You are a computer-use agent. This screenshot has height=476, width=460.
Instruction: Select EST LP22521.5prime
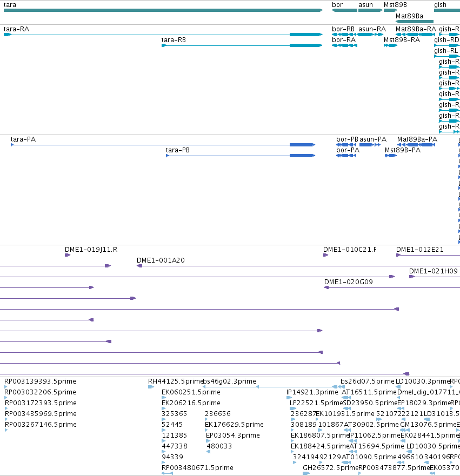click(292, 408)
